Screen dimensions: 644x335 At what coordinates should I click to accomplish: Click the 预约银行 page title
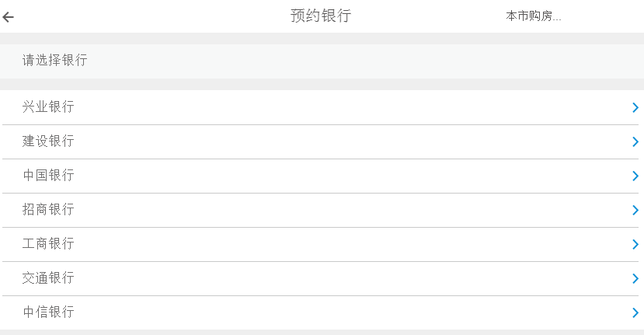coord(321,16)
